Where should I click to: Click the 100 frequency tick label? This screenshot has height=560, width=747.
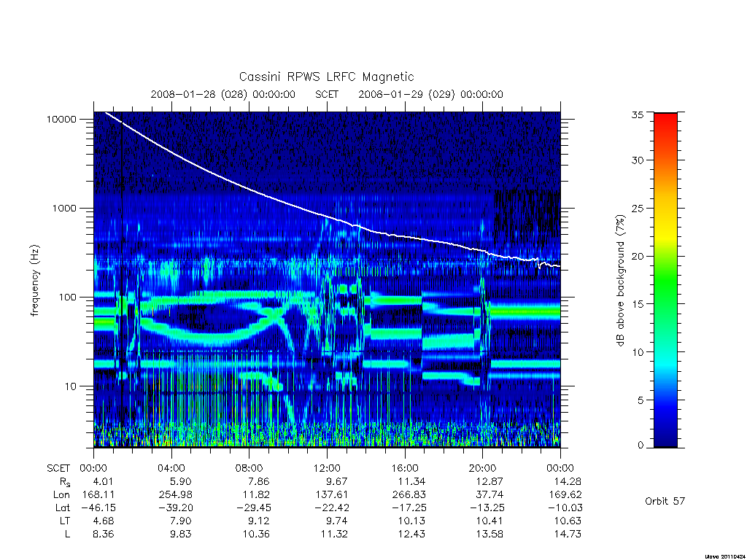[x=67, y=297]
